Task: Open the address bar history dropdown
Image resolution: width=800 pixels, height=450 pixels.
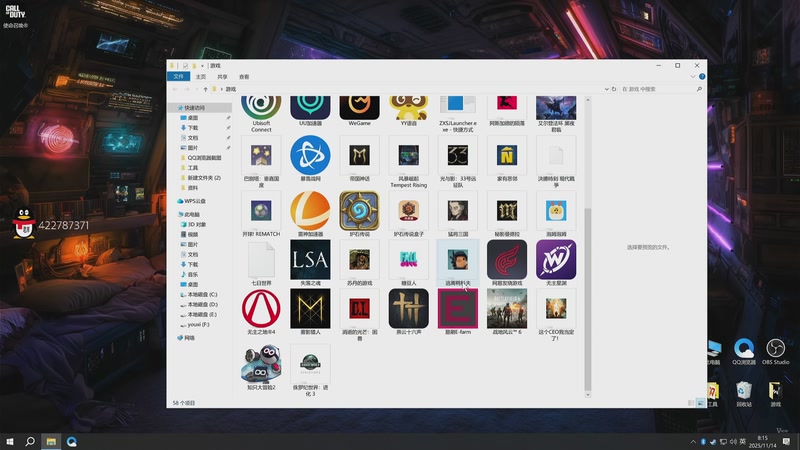Action: (x=606, y=89)
